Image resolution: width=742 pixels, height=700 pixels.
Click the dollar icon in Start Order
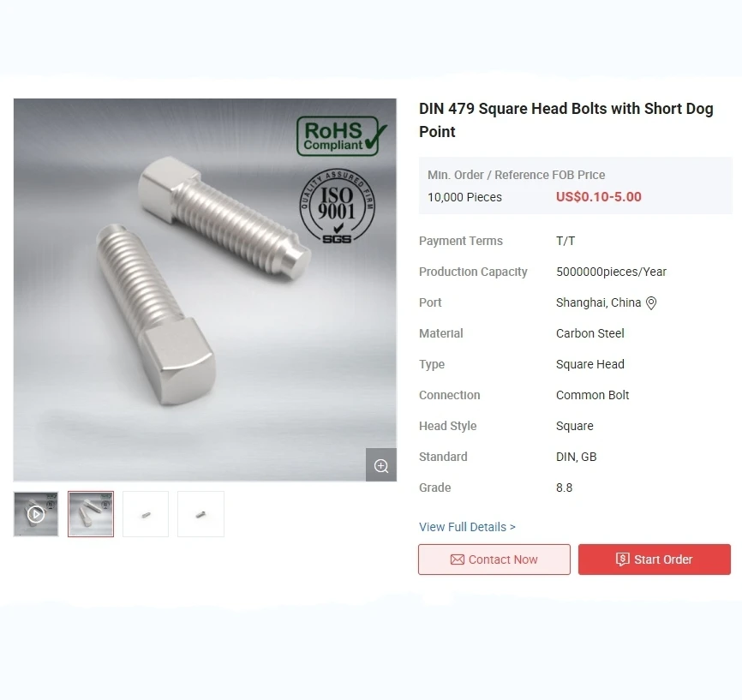click(622, 559)
